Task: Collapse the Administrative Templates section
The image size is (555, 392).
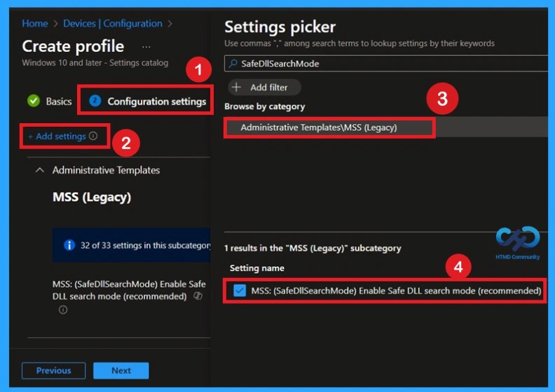Action: pyautogui.click(x=40, y=170)
